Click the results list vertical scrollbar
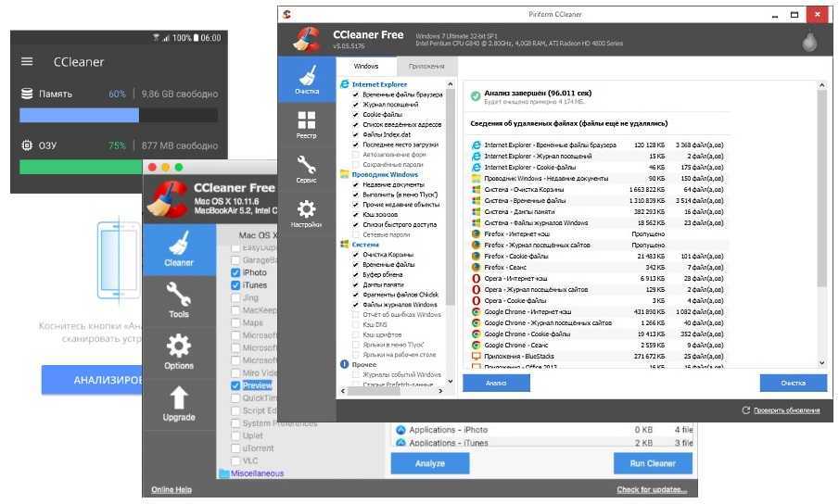This screenshot has width=839, height=504. [x=820, y=222]
